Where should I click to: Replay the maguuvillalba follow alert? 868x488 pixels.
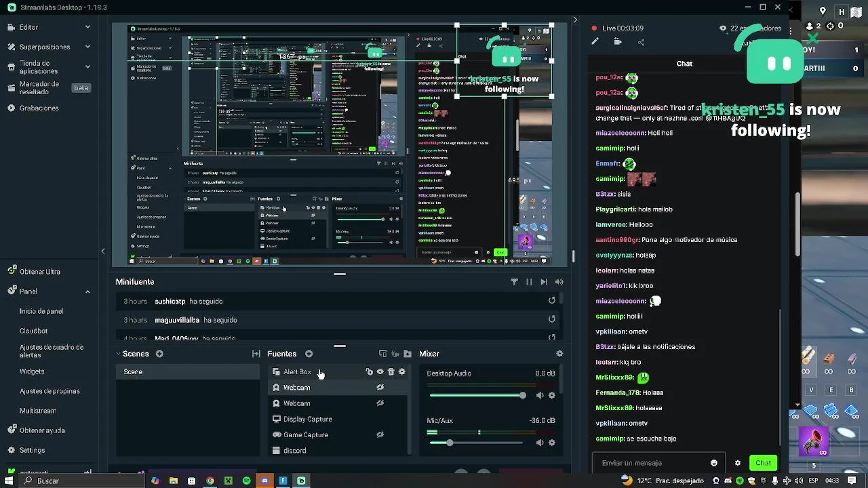[552, 319]
